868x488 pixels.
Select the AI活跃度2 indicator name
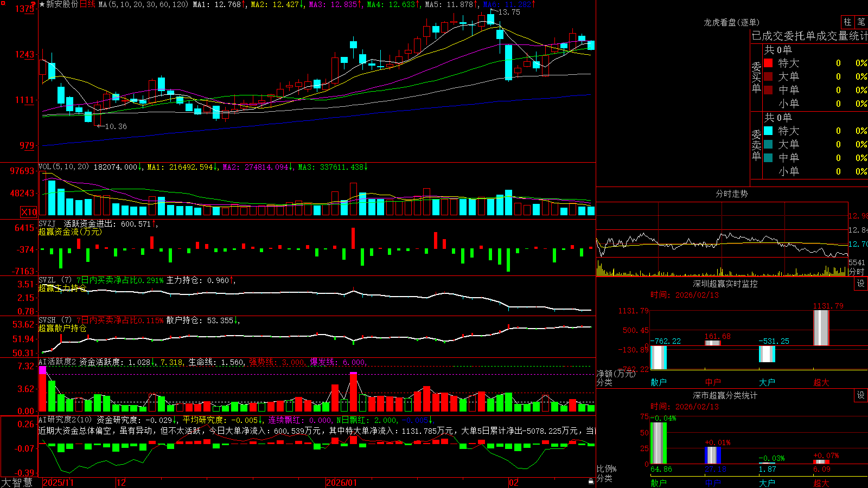pyautogui.click(x=58, y=362)
